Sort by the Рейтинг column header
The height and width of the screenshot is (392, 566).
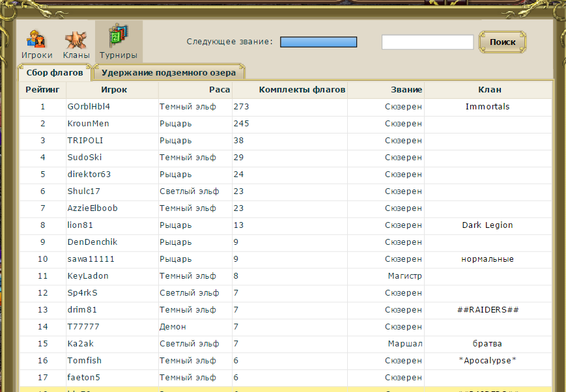coord(42,90)
